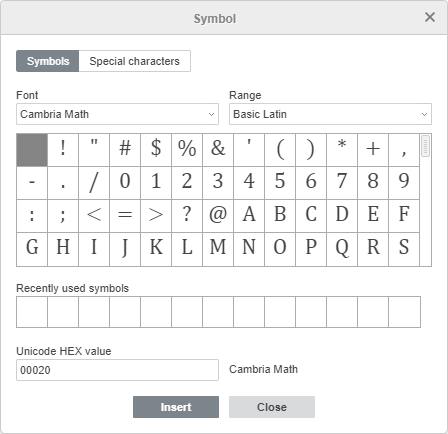Pick the dollar sign symbol
This screenshot has height=434, width=448.
tap(156, 150)
